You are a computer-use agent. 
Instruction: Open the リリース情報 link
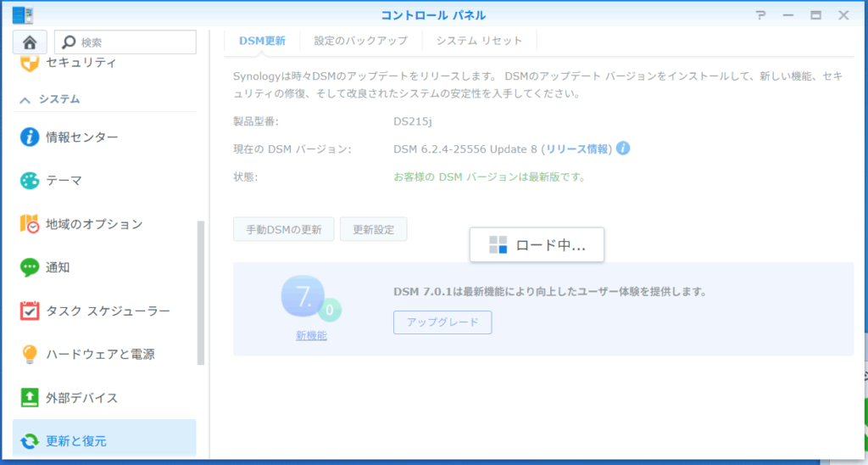[576, 149]
